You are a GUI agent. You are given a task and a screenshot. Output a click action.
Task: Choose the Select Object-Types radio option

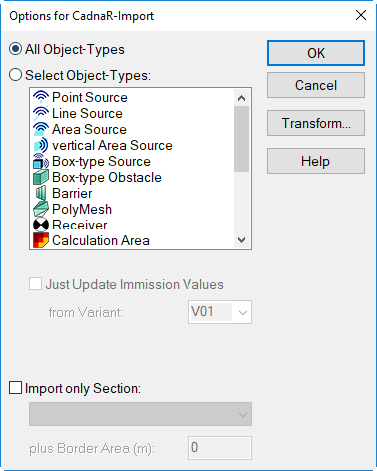coord(15,75)
